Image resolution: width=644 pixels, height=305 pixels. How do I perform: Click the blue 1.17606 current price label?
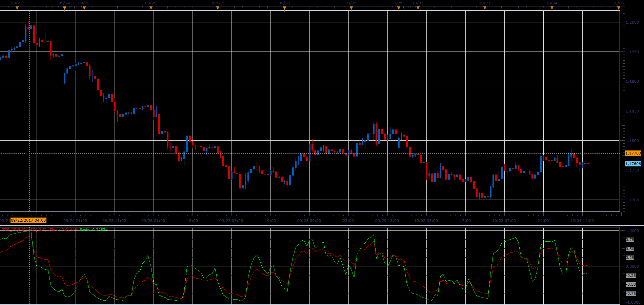coord(633,164)
